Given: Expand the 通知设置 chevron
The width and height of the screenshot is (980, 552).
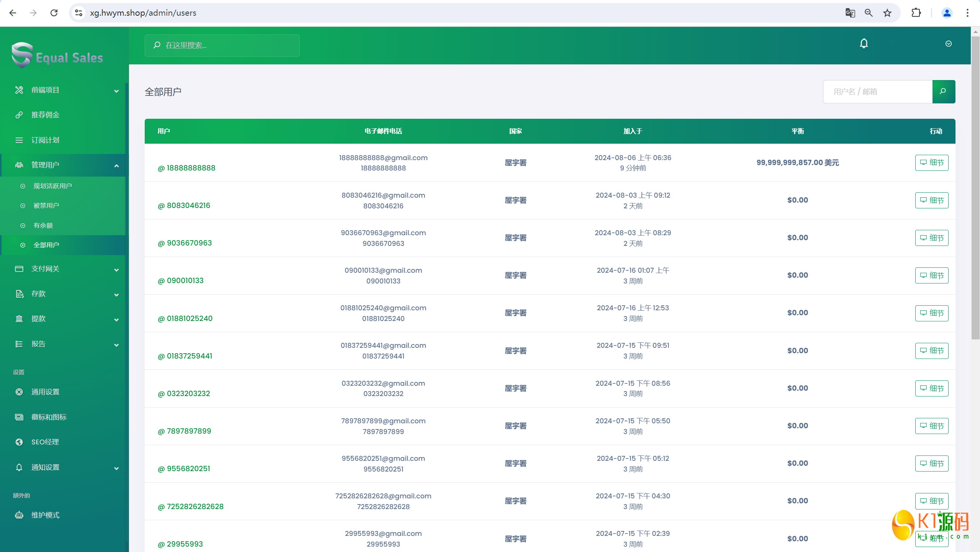Looking at the screenshot, I should [x=116, y=468].
